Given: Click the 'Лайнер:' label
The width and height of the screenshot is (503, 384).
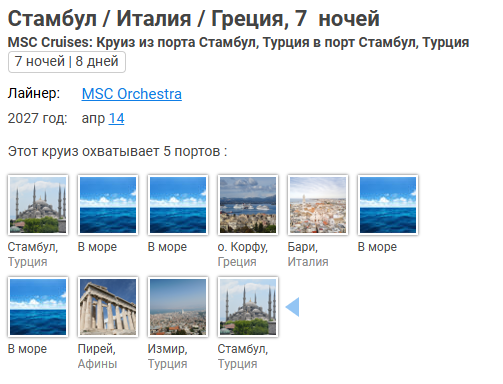Looking at the screenshot, I should tap(34, 93).
